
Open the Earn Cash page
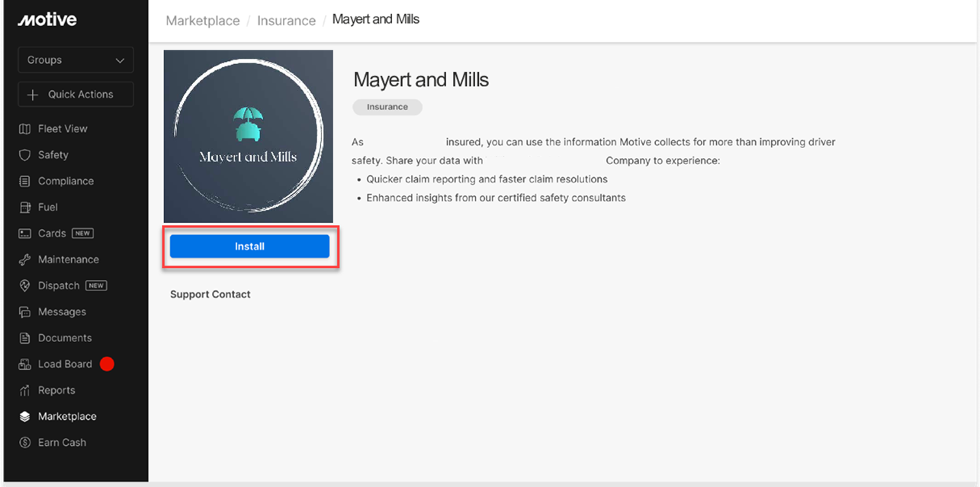(62, 443)
